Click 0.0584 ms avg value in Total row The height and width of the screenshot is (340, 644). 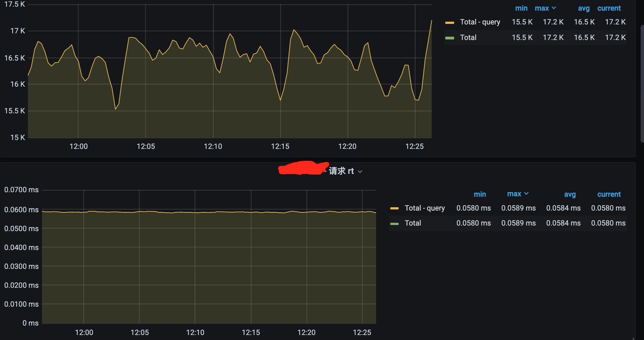[x=563, y=223]
